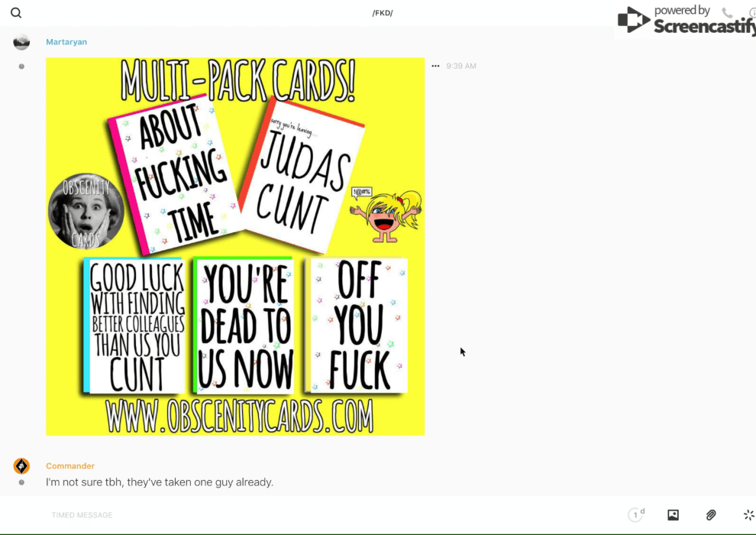Image resolution: width=756 pixels, height=535 pixels.
Task: Click status dot under Martaryan's avatar
Action: tap(21, 66)
